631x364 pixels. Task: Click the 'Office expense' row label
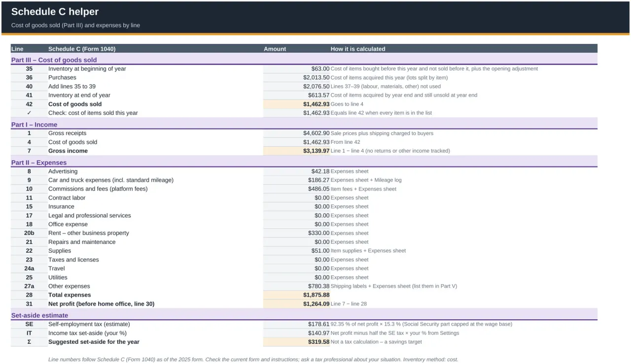coord(69,225)
